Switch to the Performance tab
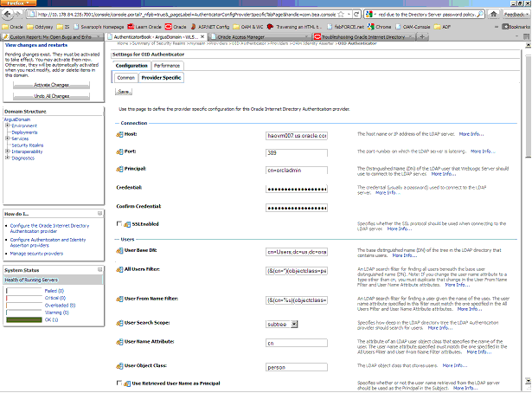This screenshot has width=532, height=393. (167, 66)
